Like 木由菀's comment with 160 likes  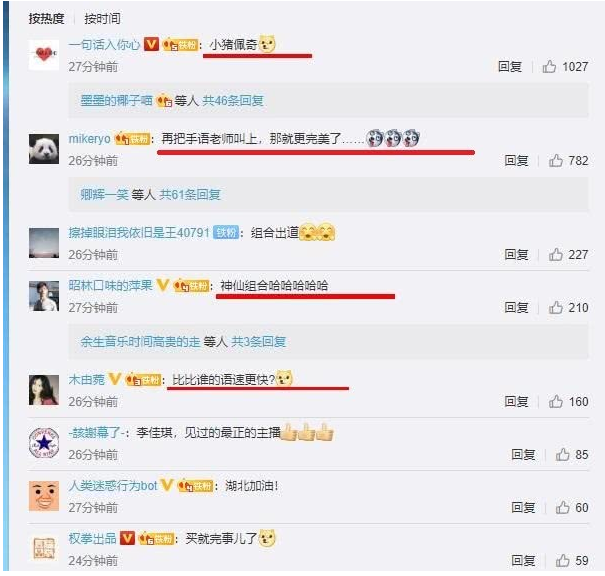[x=556, y=402]
